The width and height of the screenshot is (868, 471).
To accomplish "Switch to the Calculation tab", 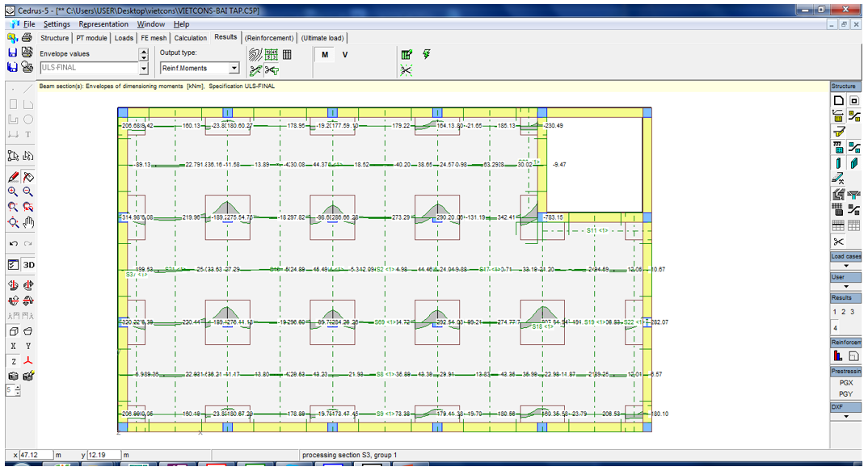I will click(x=191, y=38).
